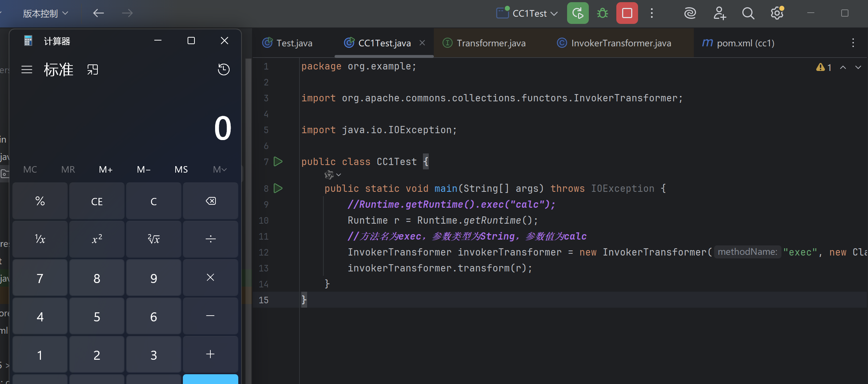Open the Search Everywhere magnifier

748,13
